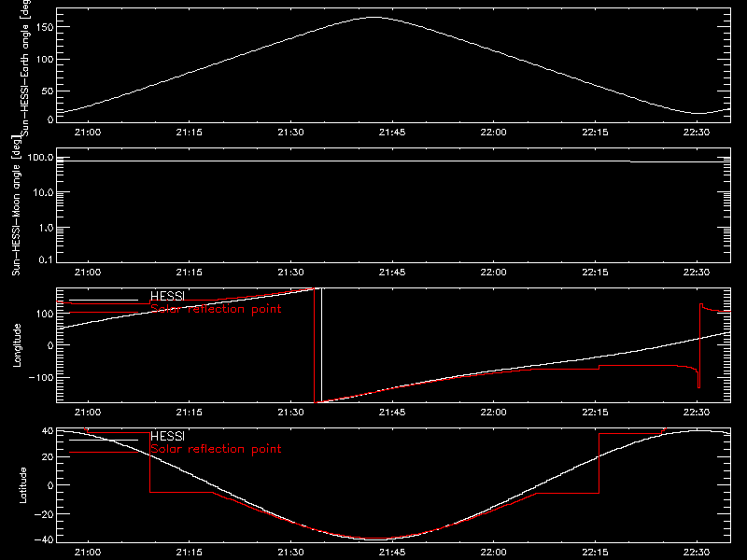Image resolution: width=747 pixels, height=560 pixels.
Task: Click the Earth angle curve peak near 21:42
Action: pyautogui.click(x=374, y=17)
